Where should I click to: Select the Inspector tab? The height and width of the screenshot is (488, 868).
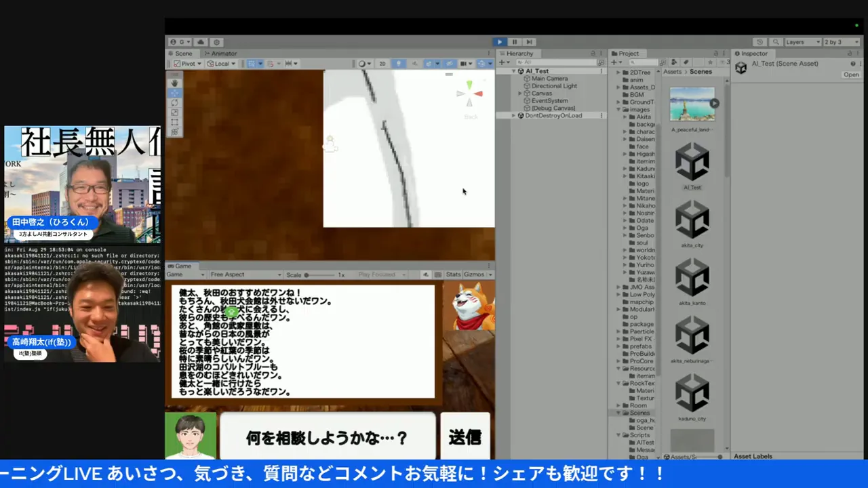[x=753, y=54]
